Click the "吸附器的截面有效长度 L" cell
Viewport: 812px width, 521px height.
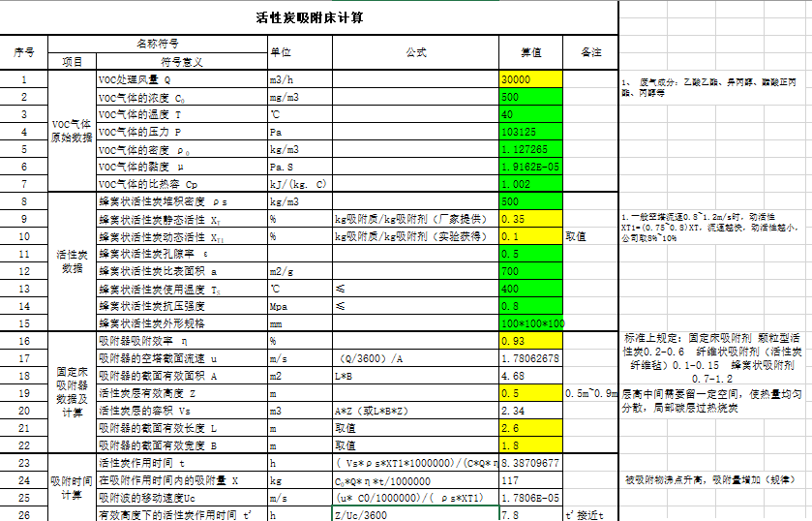click(182, 428)
